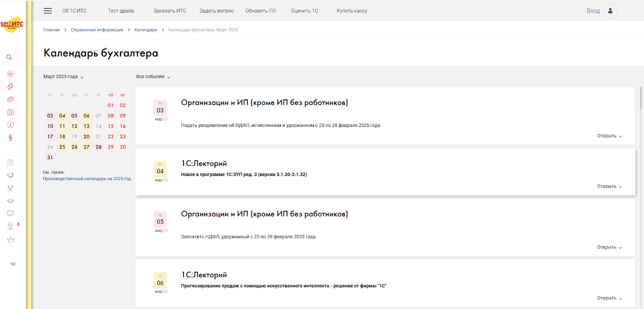Select day 05 in the calendar

74,116
